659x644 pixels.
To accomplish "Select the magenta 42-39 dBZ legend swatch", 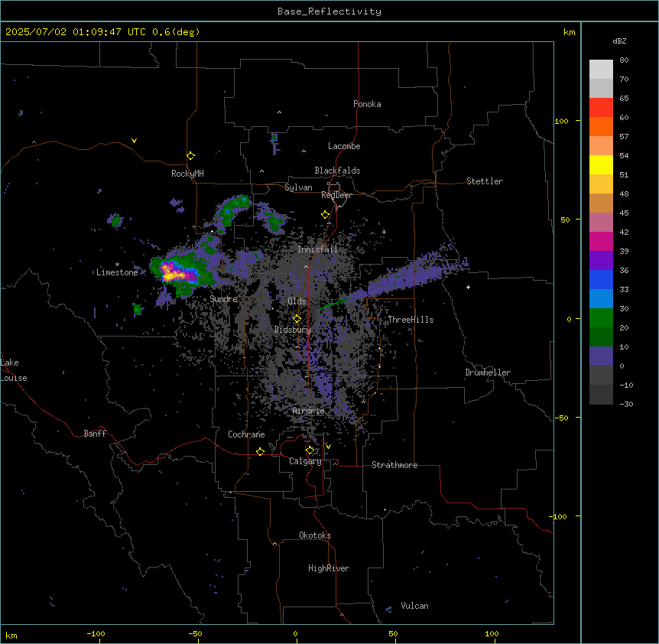I will [x=601, y=241].
